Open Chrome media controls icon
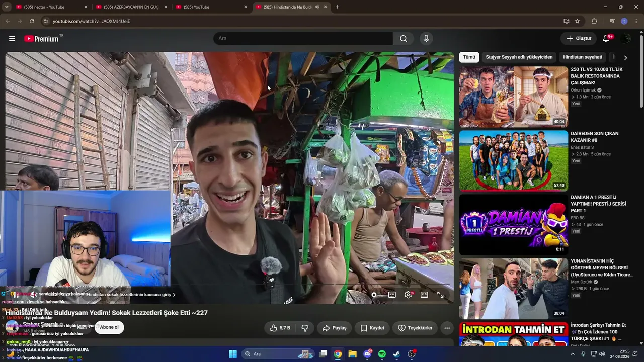 coord(612,21)
